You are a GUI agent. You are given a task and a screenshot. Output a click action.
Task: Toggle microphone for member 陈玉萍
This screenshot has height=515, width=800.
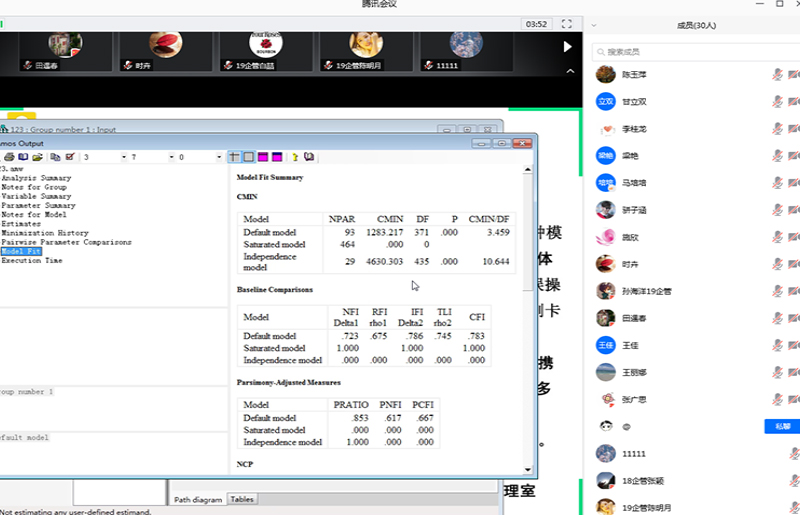pyautogui.click(x=777, y=75)
